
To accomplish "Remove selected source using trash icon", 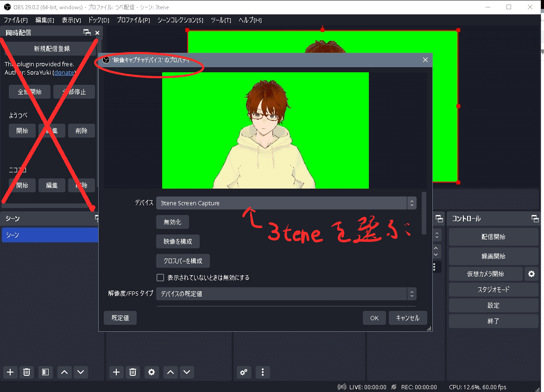I will pos(133,372).
